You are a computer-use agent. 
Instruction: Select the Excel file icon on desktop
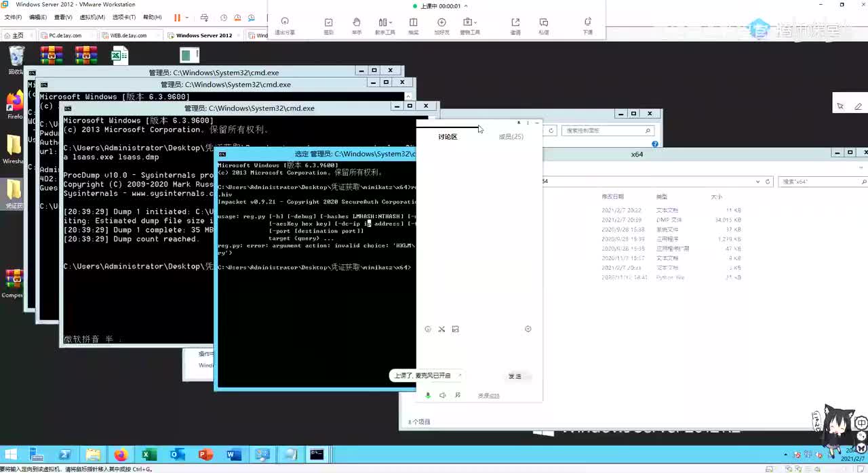click(x=119, y=55)
